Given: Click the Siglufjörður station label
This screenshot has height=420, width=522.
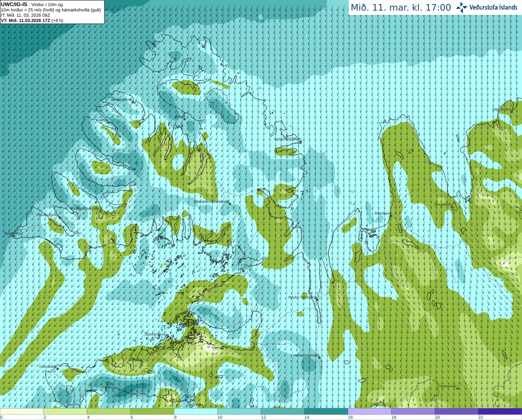Looking at the screenshot, I should tap(502, 109).
